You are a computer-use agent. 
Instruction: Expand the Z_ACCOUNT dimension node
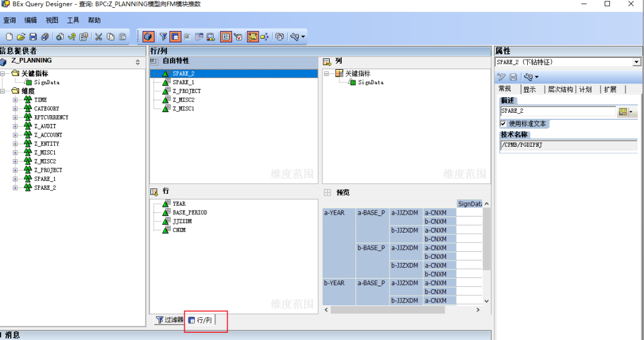click(x=15, y=135)
